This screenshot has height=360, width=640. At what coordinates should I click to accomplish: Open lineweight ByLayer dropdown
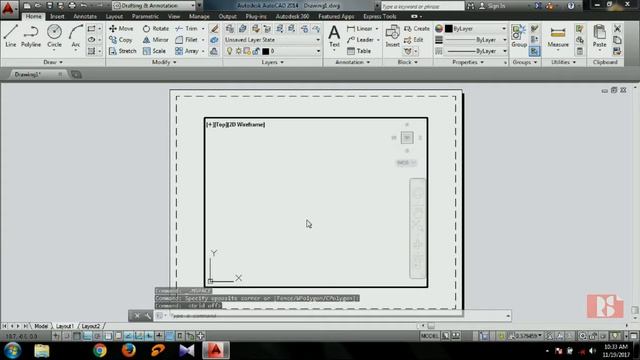click(x=476, y=40)
